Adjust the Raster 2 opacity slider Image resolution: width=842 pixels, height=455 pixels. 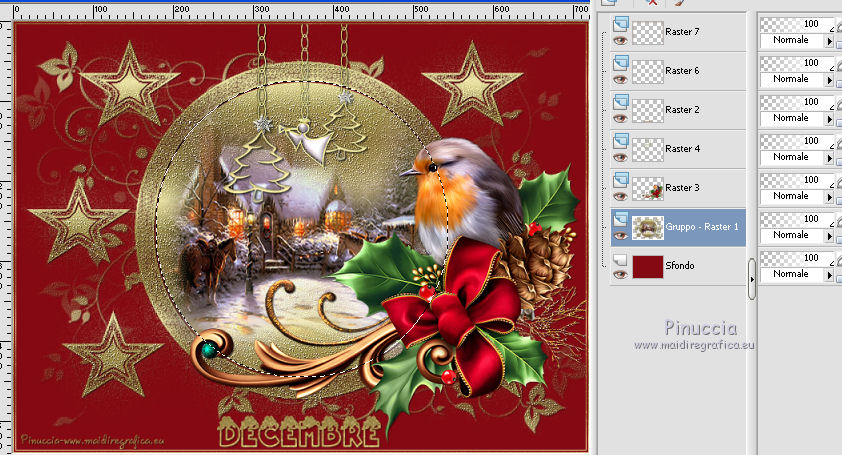[x=797, y=102]
